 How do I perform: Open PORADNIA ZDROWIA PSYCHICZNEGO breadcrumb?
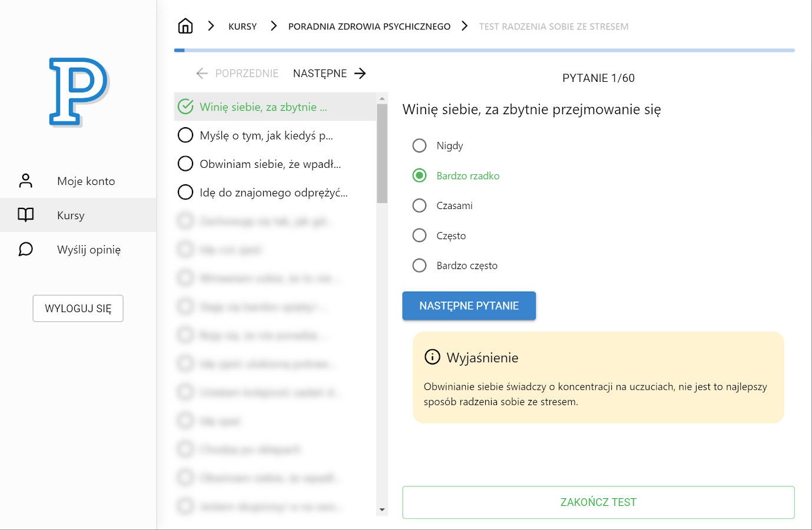[369, 26]
